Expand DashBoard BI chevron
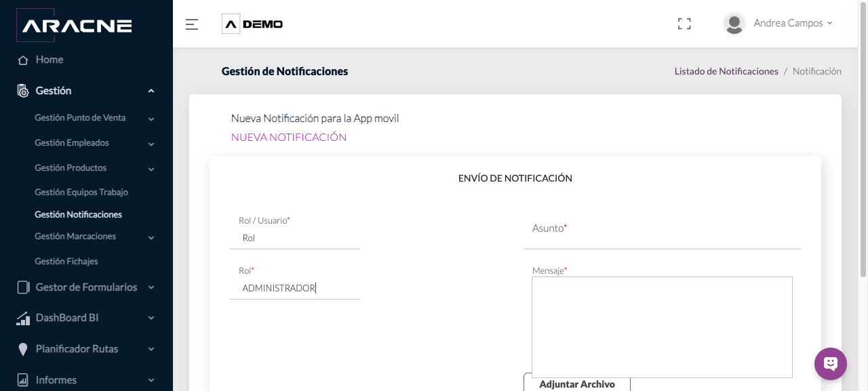 [x=151, y=318]
